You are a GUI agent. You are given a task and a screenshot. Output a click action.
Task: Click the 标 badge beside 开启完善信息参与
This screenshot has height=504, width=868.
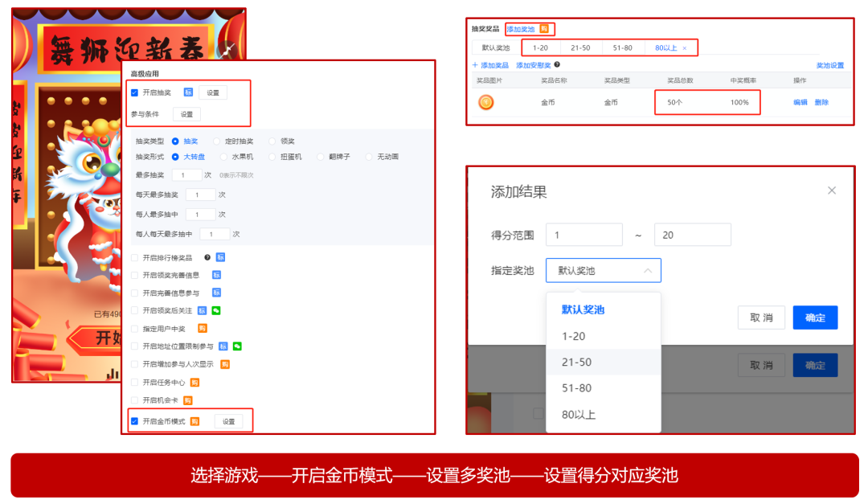[x=216, y=293]
